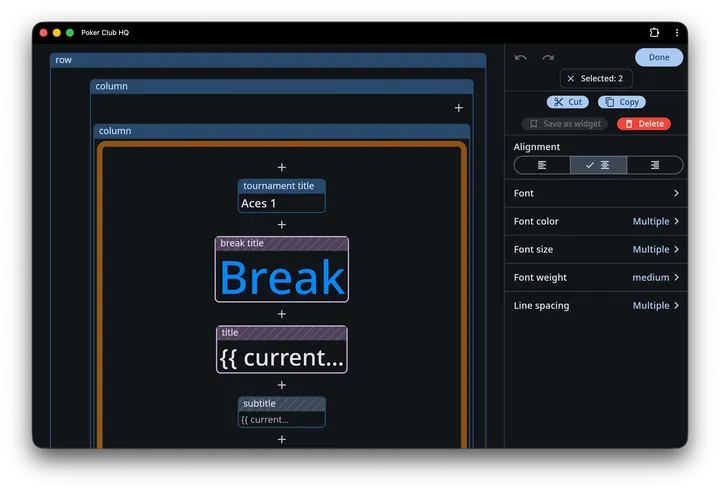This screenshot has height=491, width=720.
Task: Add widget between title and subtitle
Action: pyautogui.click(x=281, y=385)
